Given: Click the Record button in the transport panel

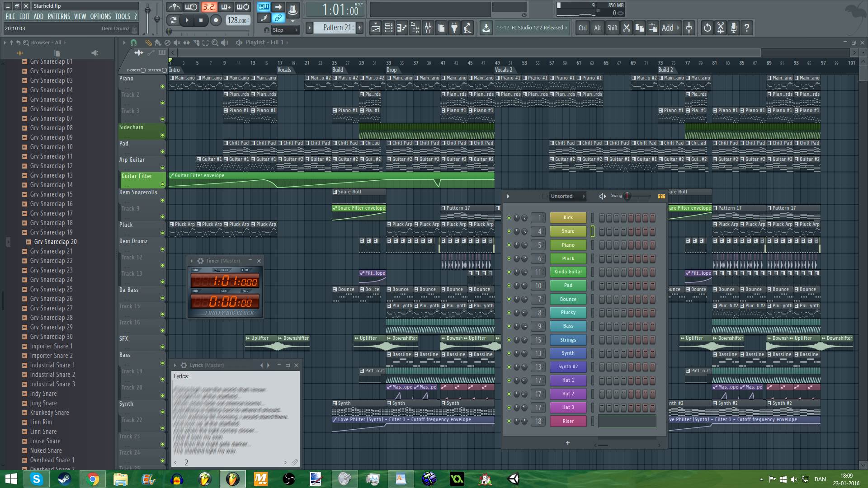Looking at the screenshot, I should coord(216,20).
